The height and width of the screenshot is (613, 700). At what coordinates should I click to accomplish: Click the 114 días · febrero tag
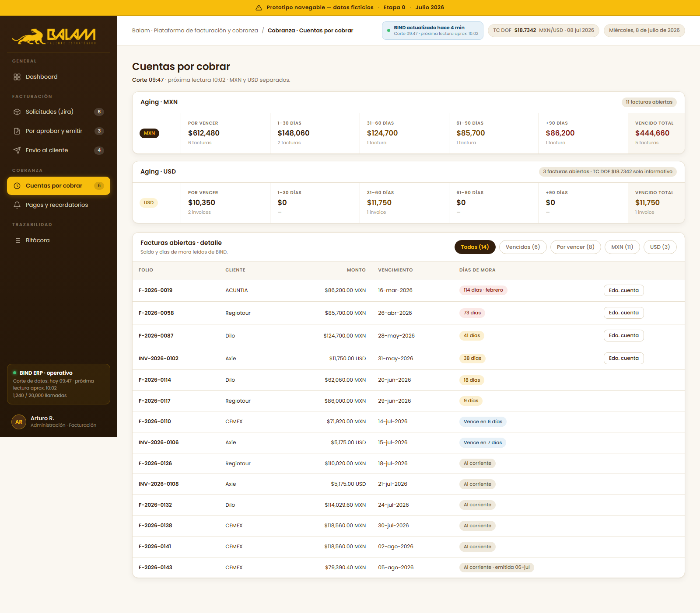(483, 290)
